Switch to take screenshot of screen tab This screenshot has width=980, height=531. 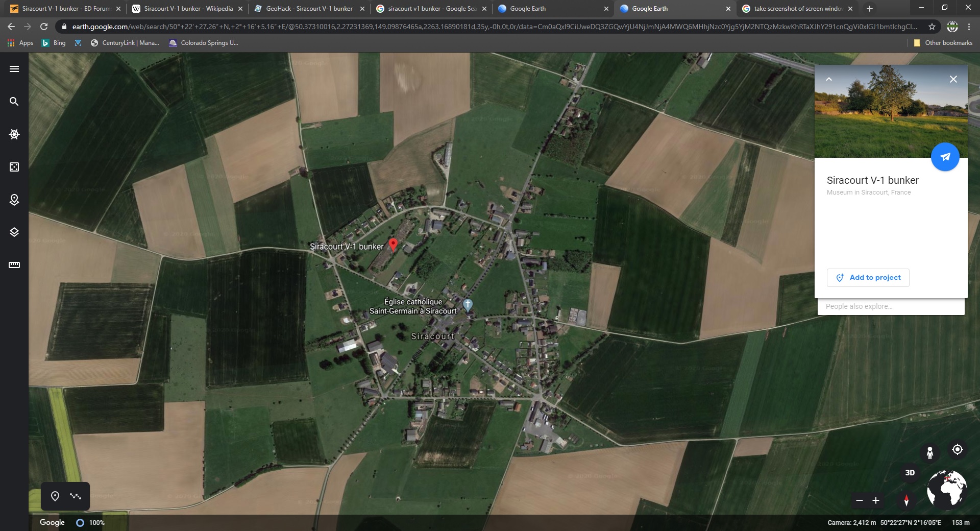(797, 9)
